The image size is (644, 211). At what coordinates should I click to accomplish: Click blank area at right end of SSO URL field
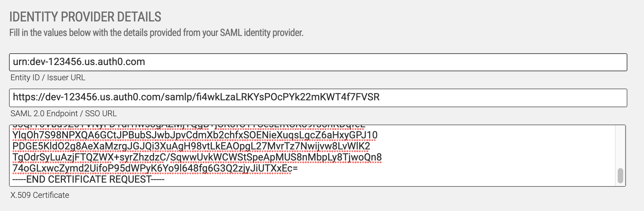[x=554, y=98]
